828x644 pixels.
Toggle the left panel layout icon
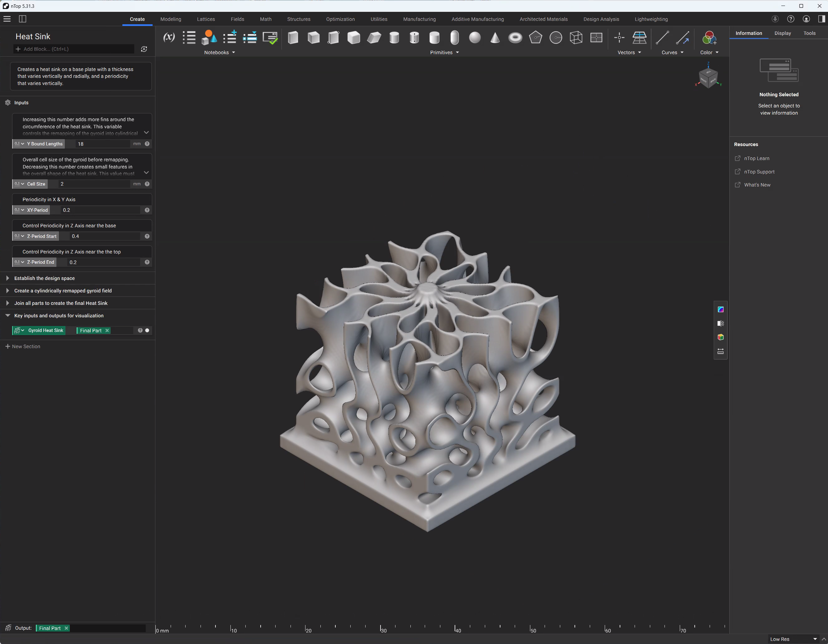click(x=22, y=19)
